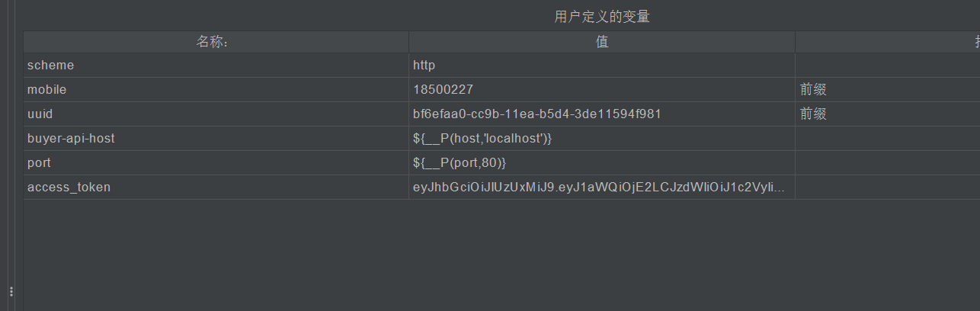Click the 值 column header
The image size is (980, 311).
[602, 42]
